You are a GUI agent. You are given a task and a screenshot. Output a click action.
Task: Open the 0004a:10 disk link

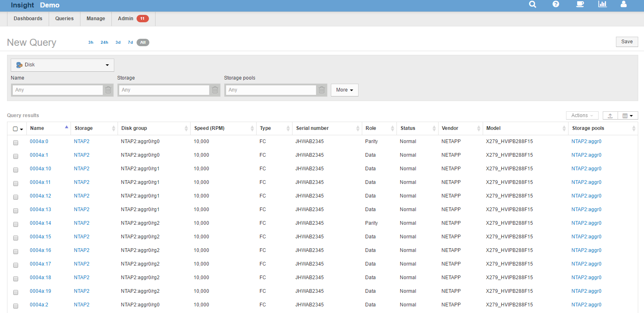point(40,169)
